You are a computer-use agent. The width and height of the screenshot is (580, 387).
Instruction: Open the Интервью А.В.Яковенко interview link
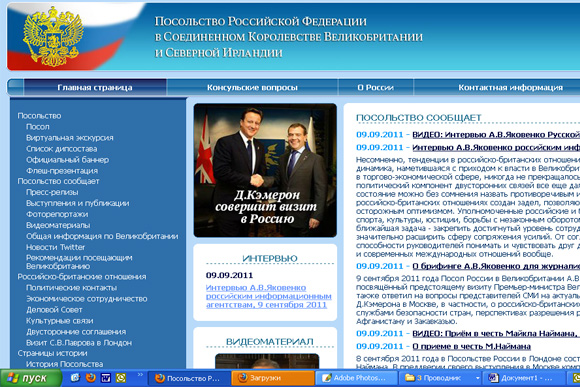[x=269, y=296]
